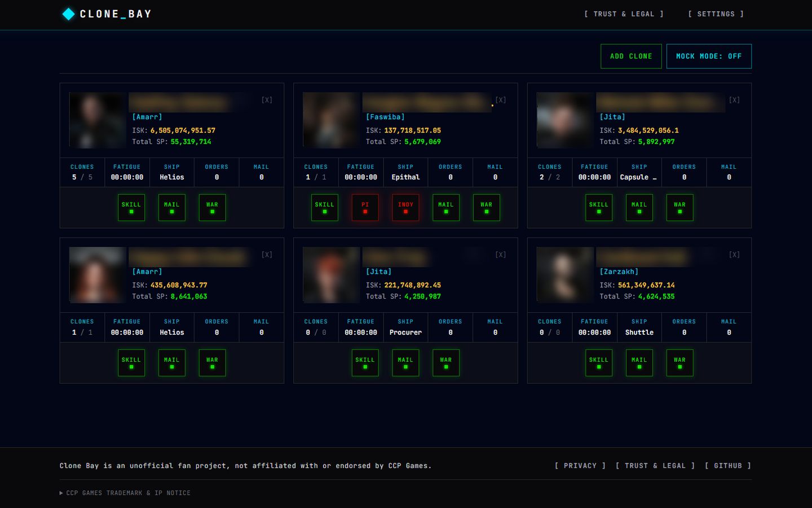Expand the CCP Games Trademark & IP Notice
The width and height of the screenshot is (812, 508).
(125, 493)
